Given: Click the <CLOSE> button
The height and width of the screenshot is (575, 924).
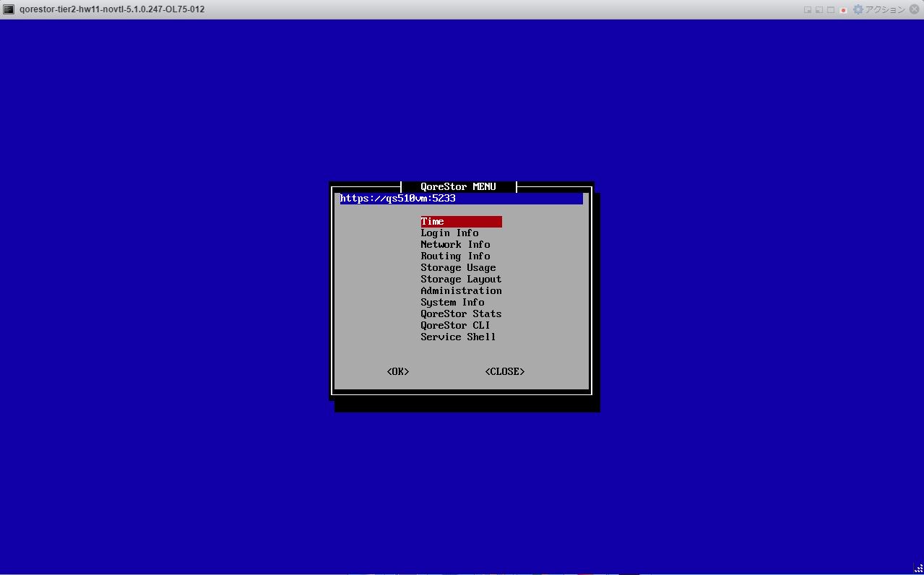Looking at the screenshot, I should pyautogui.click(x=505, y=372).
